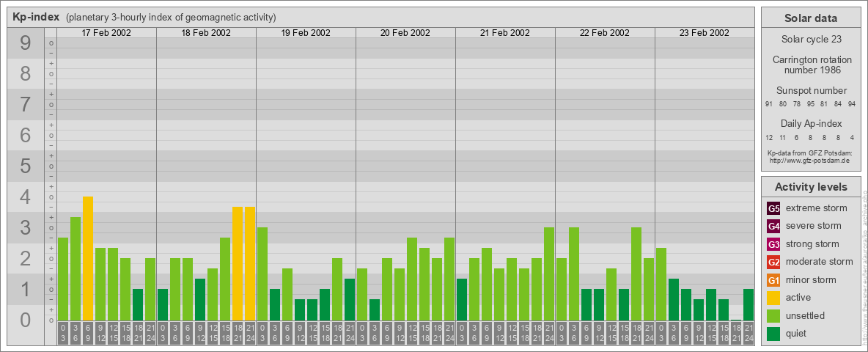The height and width of the screenshot is (352, 868).
Task: Click sunspot number value 91
Action: click(x=769, y=104)
